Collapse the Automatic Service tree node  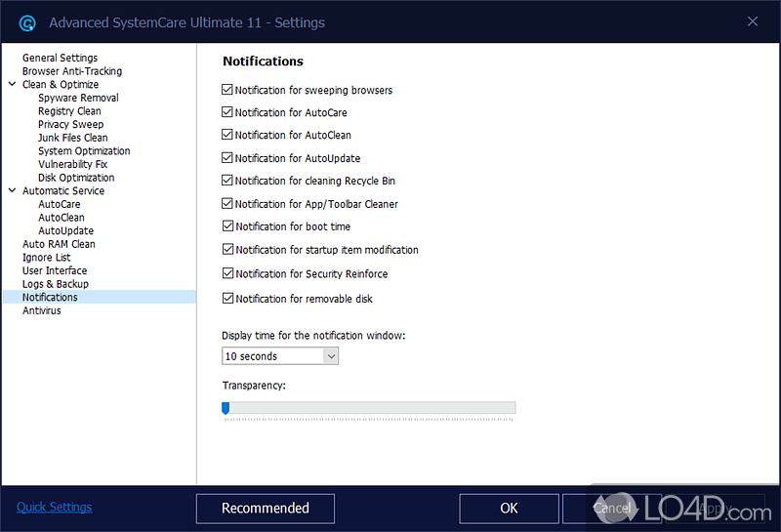tap(12, 191)
